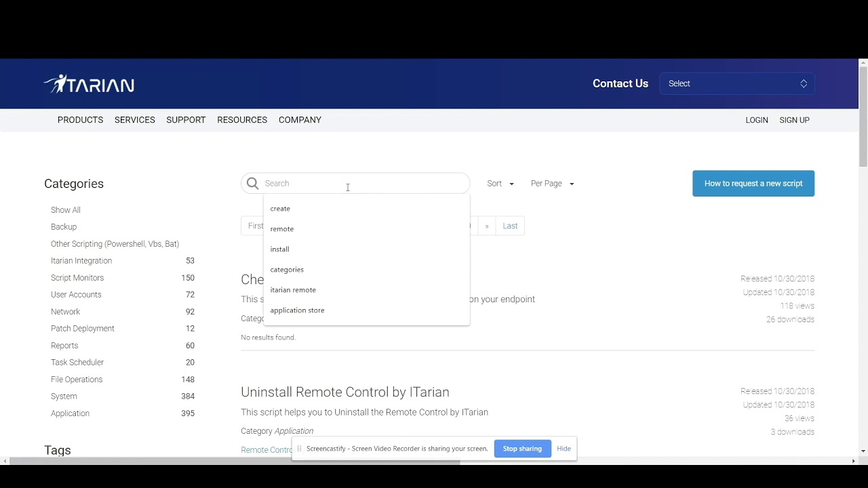The image size is (868, 488).
Task: Click the Search input field
Action: pyautogui.click(x=355, y=184)
